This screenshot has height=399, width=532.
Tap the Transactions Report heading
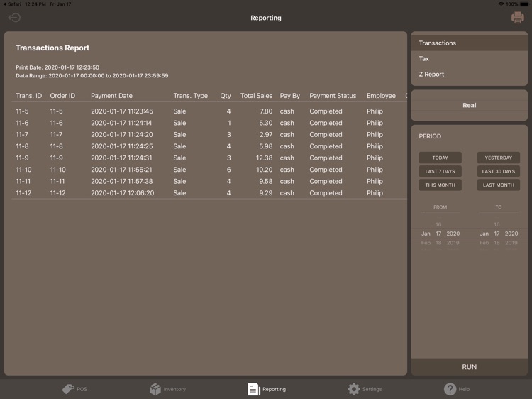point(52,48)
